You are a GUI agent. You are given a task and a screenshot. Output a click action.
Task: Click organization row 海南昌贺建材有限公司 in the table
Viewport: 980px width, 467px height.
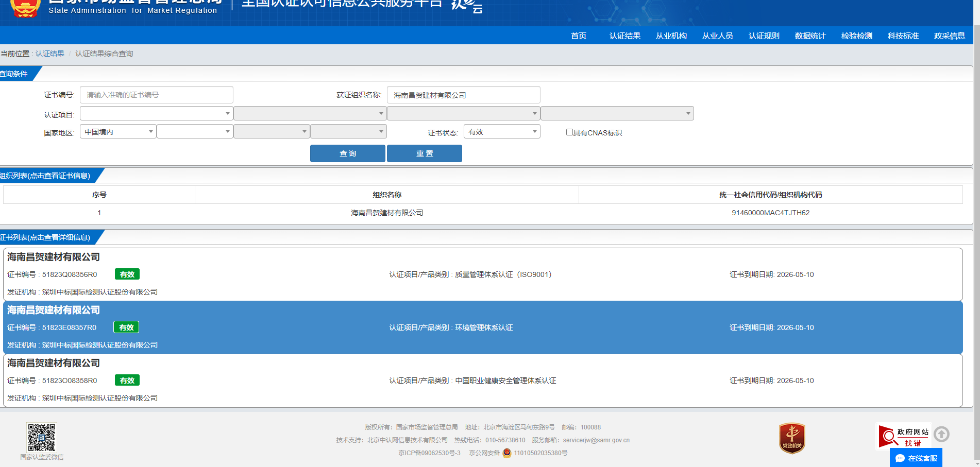[x=386, y=213]
